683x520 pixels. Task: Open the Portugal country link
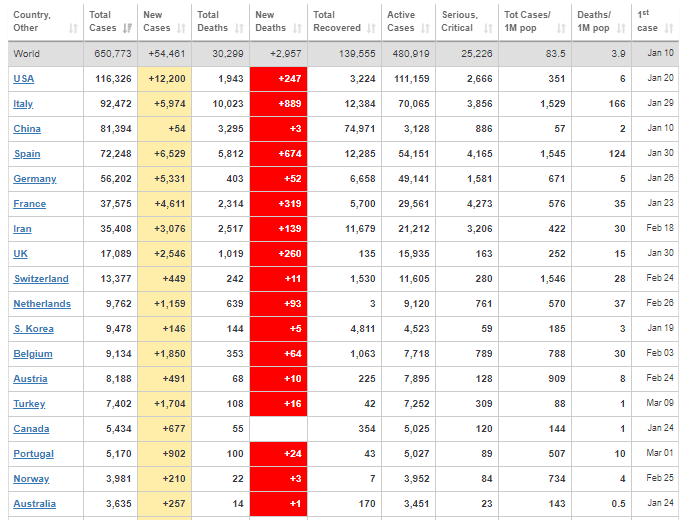34,454
